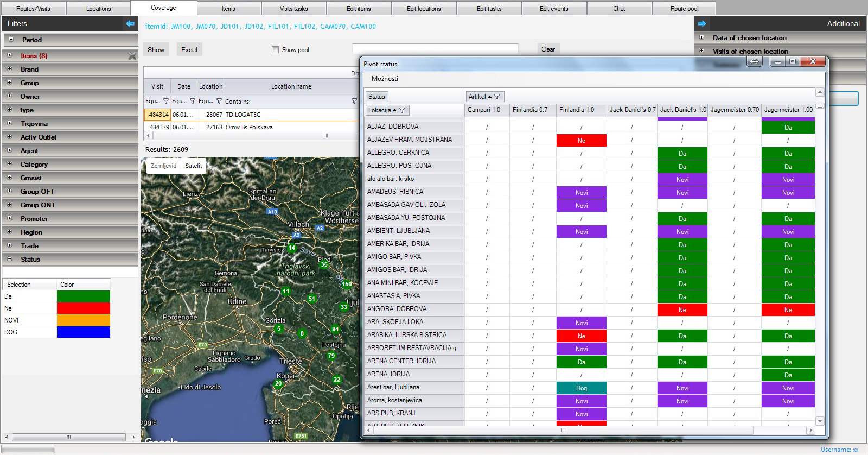Click the search input field beside Clear

tap(435, 49)
